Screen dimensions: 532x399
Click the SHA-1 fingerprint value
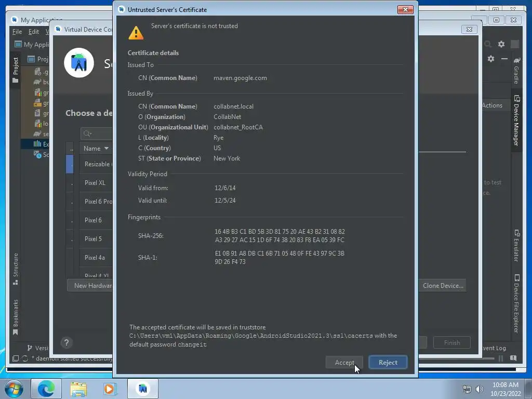[280, 258]
